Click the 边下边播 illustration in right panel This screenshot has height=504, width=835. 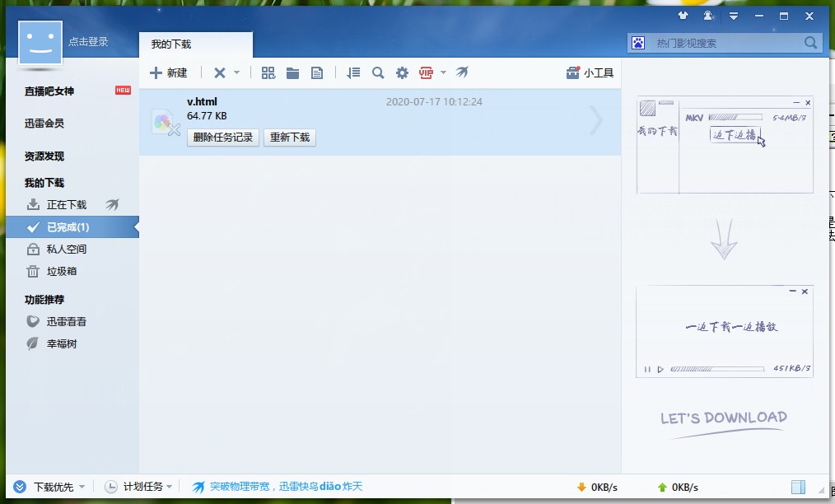[735, 135]
